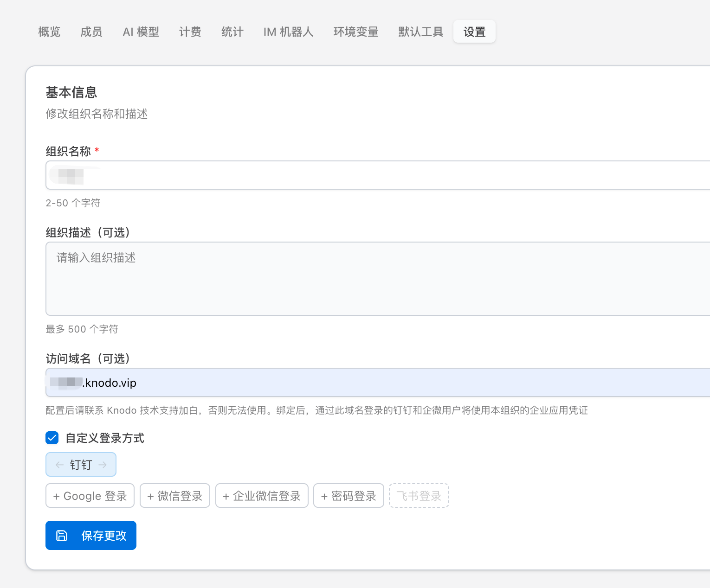Open the 计费 tab
Image resolution: width=710 pixels, height=588 pixels.
pyautogui.click(x=190, y=32)
